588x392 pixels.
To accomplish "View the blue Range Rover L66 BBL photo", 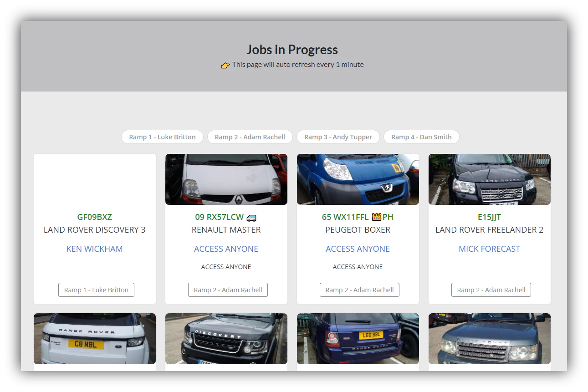I will 358,339.
